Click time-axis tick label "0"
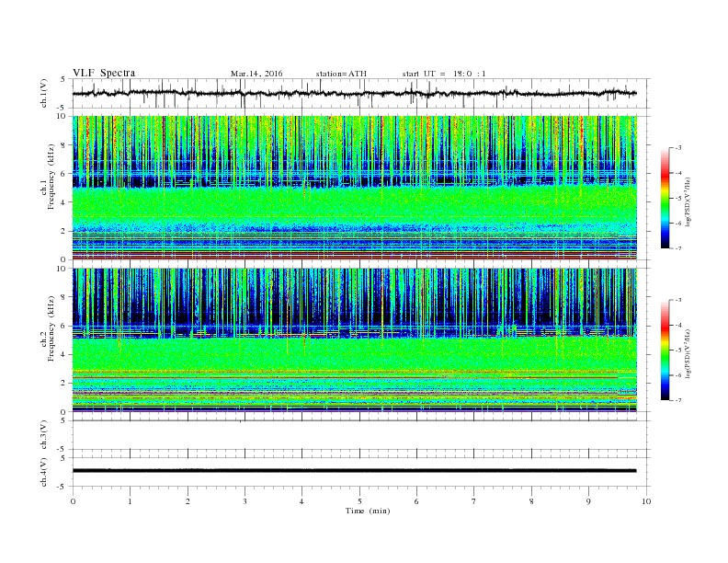This screenshot has width=728, height=563. pyautogui.click(x=73, y=501)
